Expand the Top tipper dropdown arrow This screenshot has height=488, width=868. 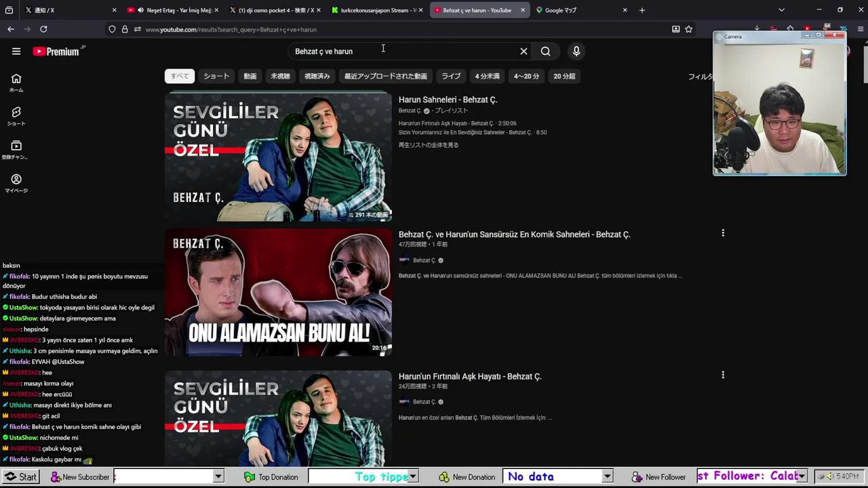tap(413, 477)
